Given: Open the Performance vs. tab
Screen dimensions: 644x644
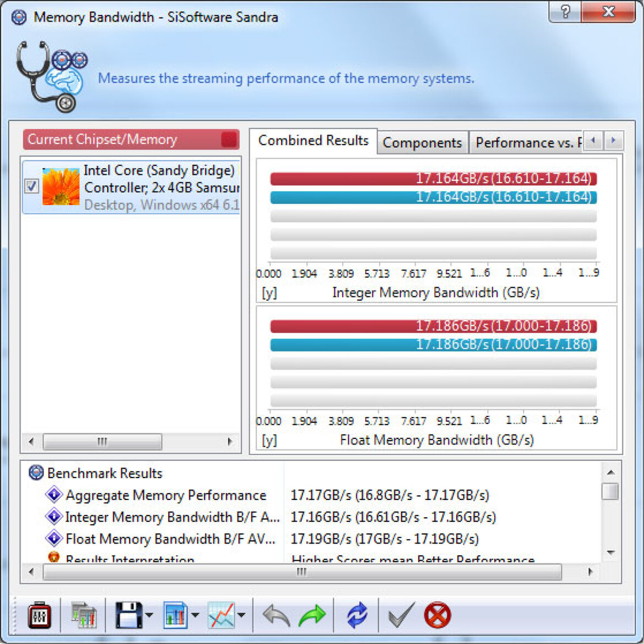Looking at the screenshot, I should pos(527,143).
